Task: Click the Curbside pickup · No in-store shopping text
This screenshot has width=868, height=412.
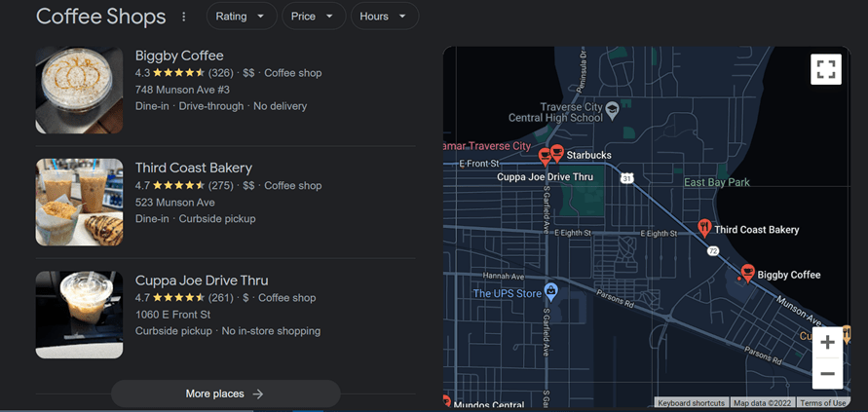Action: (228, 331)
